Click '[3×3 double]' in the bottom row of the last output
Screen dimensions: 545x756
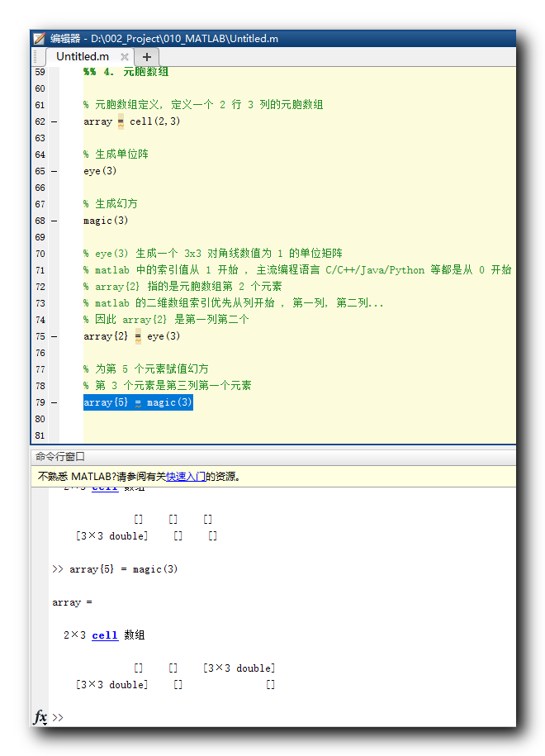click(x=111, y=685)
